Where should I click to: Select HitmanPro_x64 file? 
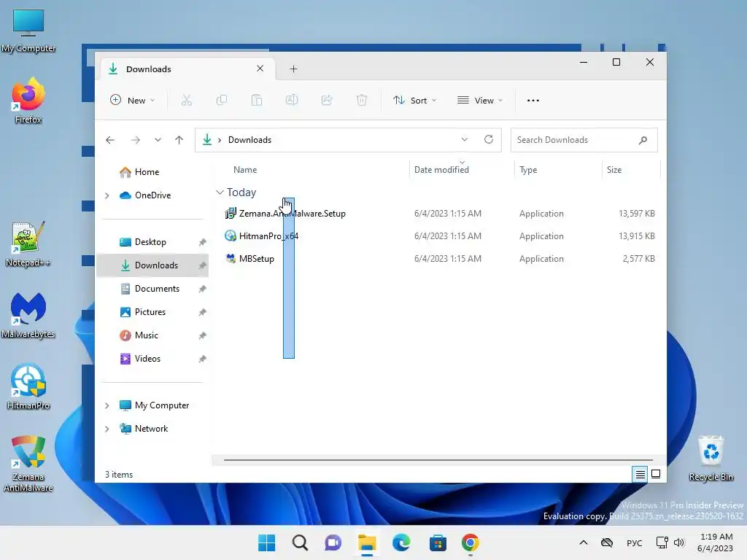(x=268, y=236)
